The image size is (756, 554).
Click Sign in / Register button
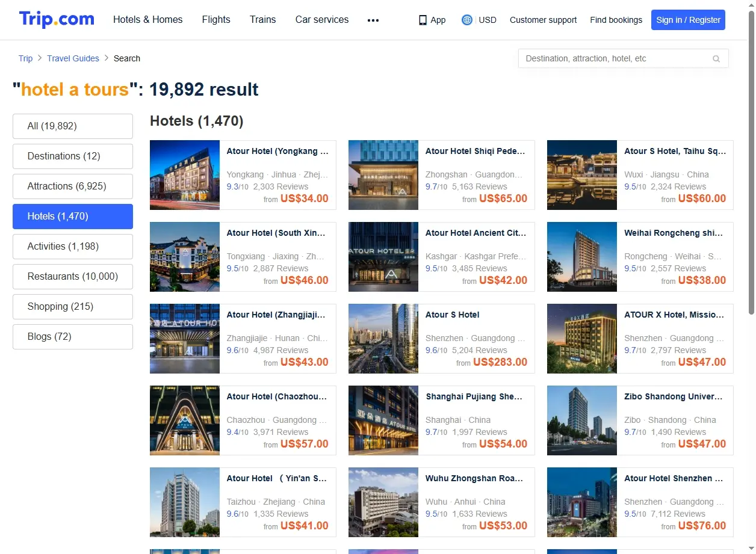point(688,20)
